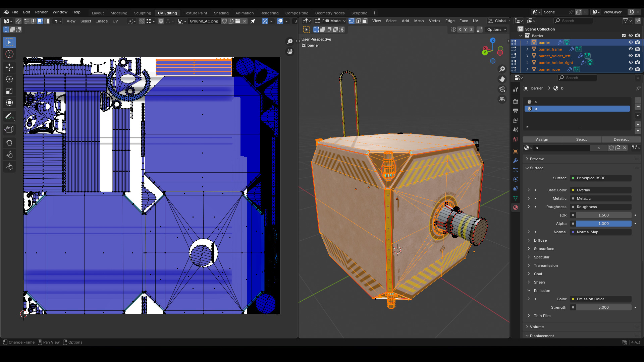644x362 pixels.
Task: Click the Assign material button
Action: 542,139
